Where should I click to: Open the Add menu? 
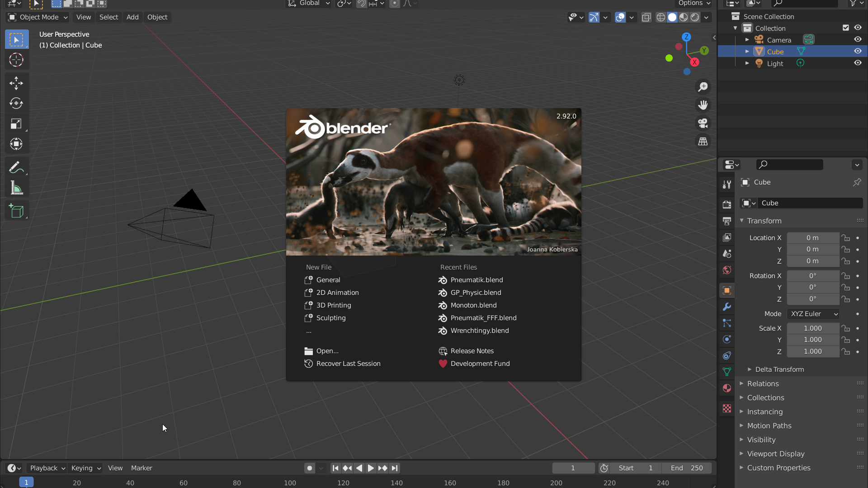(x=132, y=17)
